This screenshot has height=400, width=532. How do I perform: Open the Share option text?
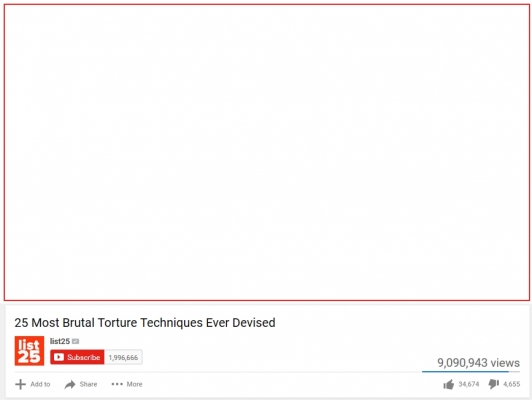[88, 384]
